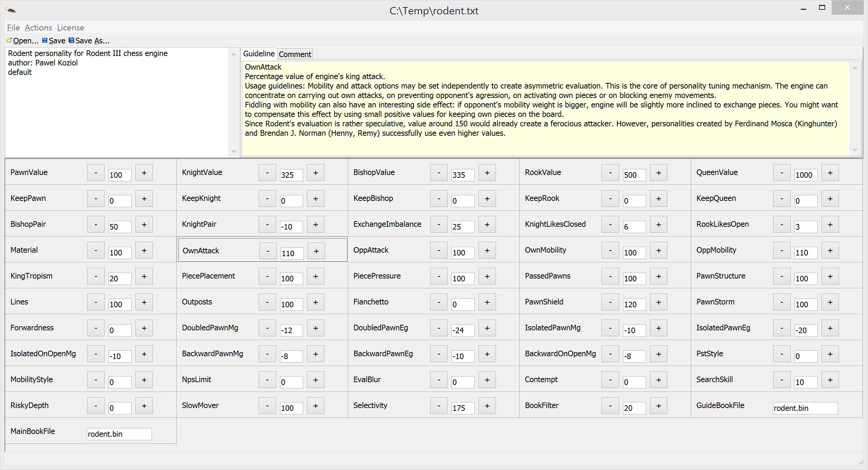Screen dimensions: 868x470
Task: Click the Save As floppy icon
Action: pos(71,40)
